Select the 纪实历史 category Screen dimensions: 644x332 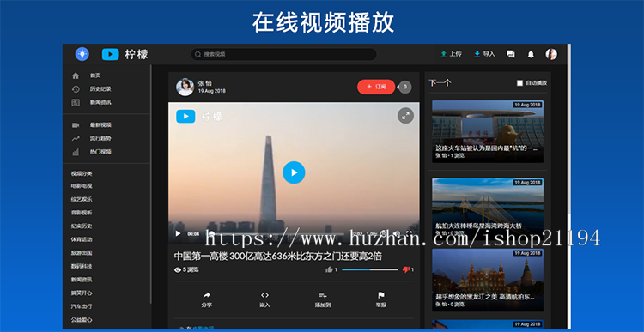pyautogui.click(x=82, y=226)
